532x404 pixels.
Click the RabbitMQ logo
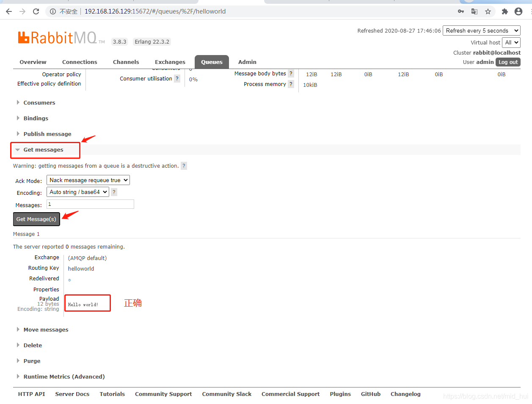(61, 38)
